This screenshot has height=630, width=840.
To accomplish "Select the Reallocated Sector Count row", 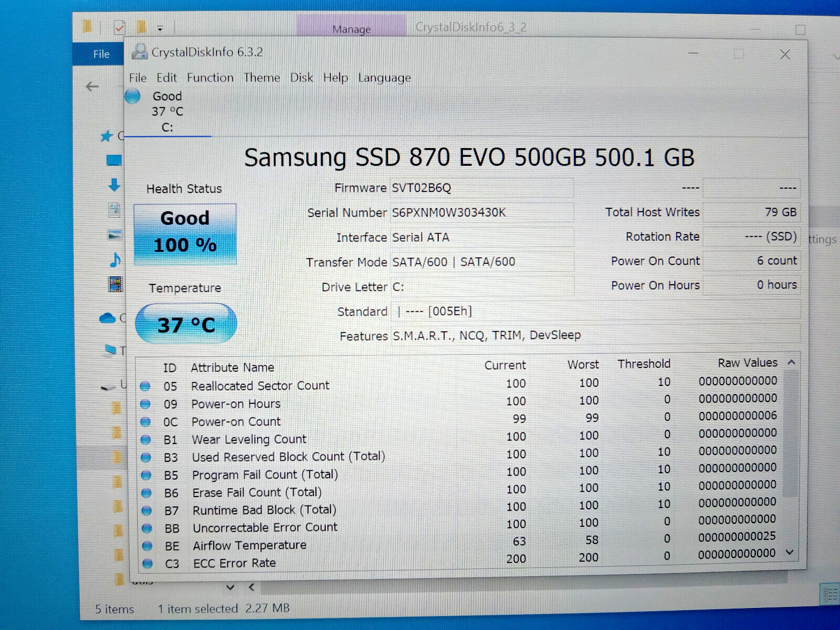I will 459,384.
